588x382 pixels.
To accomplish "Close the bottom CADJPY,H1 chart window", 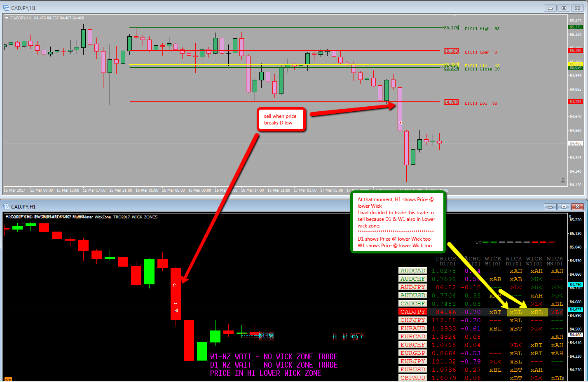I will pos(578,206).
